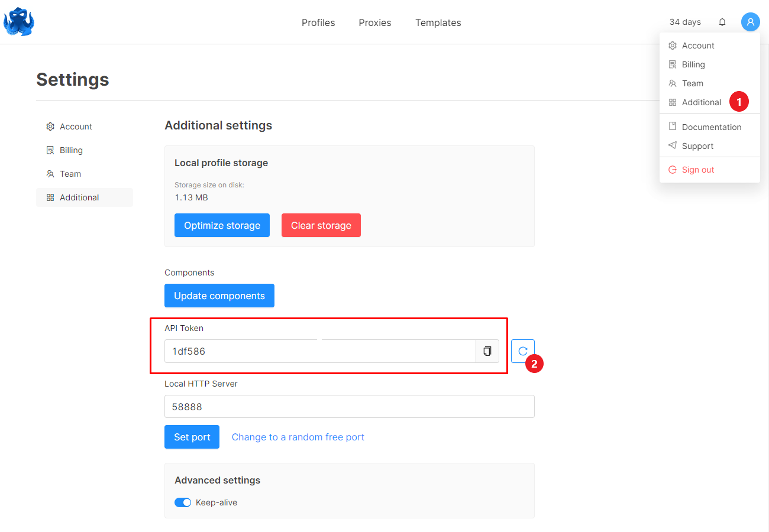This screenshot has width=769, height=532.
Task: Click the Octo Browser logo
Action: (x=18, y=21)
